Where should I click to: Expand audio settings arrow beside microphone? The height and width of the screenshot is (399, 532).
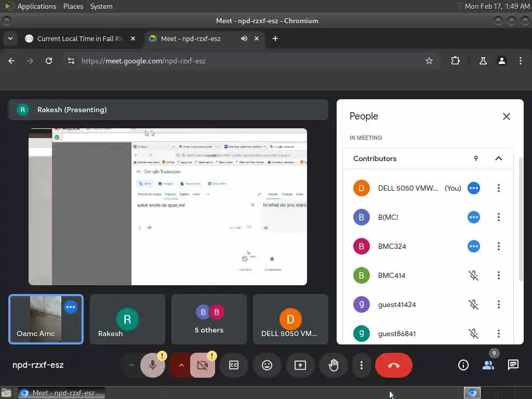[x=131, y=365]
